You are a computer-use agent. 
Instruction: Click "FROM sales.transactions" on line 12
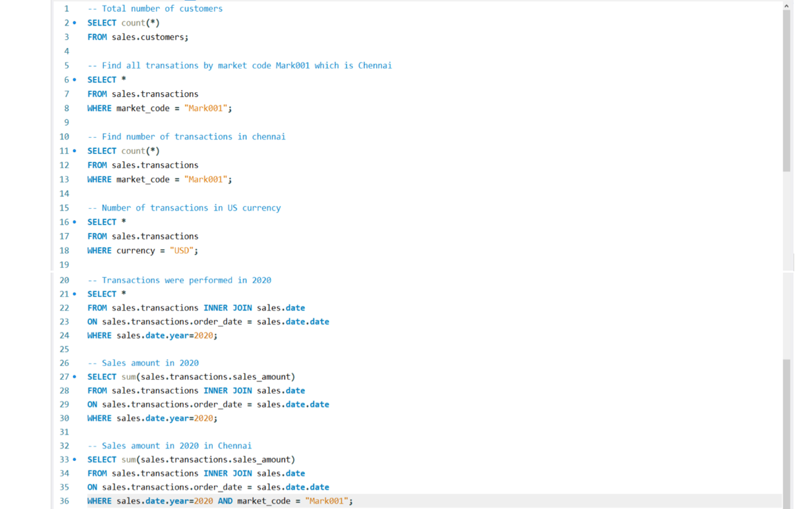(143, 165)
